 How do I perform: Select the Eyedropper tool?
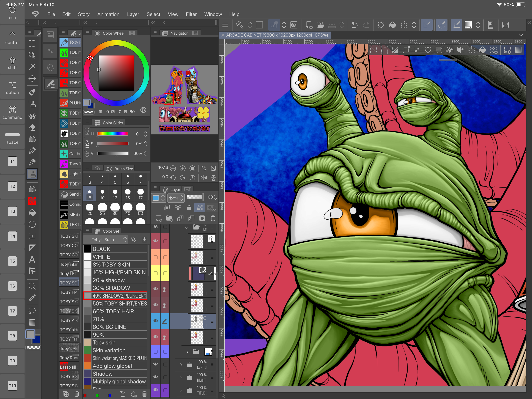coord(32,298)
